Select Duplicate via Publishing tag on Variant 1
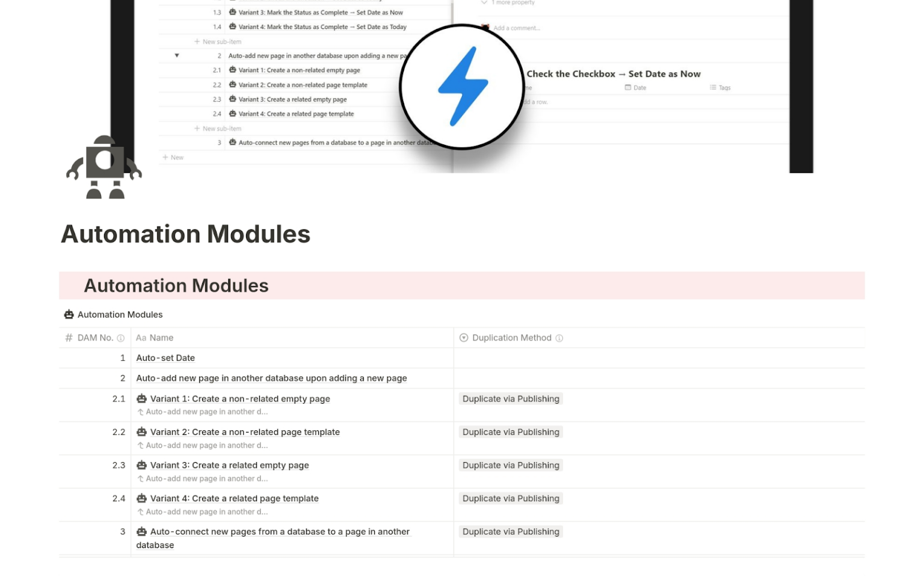The image size is (924, 577). [510, 398]
